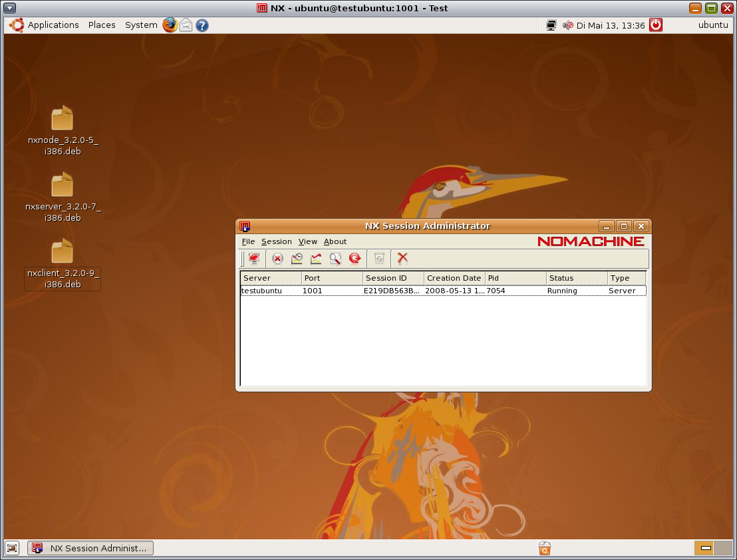Image resolution: width=737 pixels, height=560 pixels.
Task: Sort by the Server column header
Action: 271,278
